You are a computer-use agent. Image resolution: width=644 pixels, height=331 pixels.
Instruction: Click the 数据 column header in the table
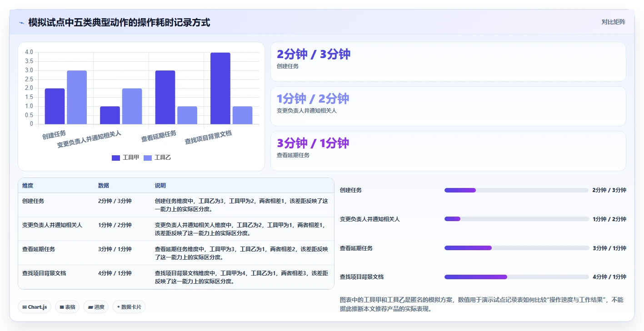pos(104,186)
